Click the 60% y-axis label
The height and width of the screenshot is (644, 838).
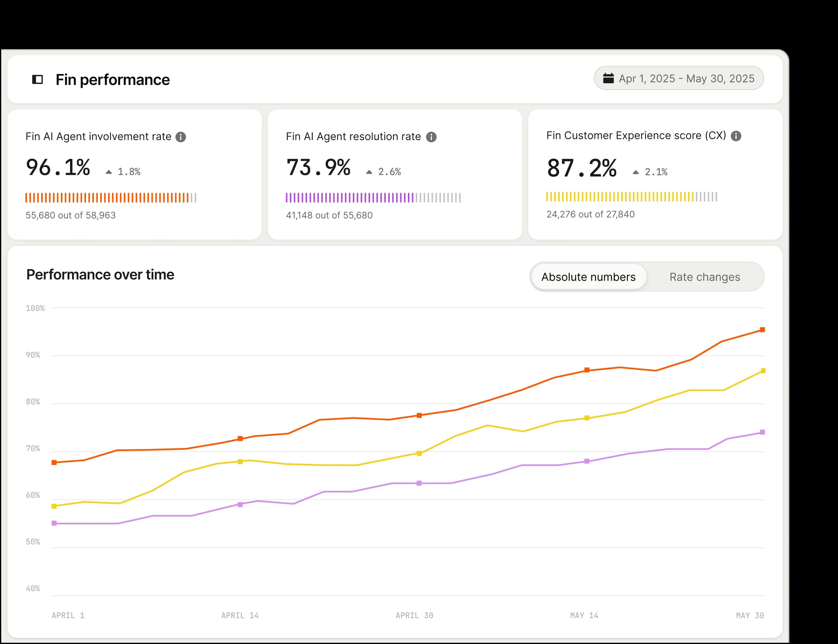(33, 495)
